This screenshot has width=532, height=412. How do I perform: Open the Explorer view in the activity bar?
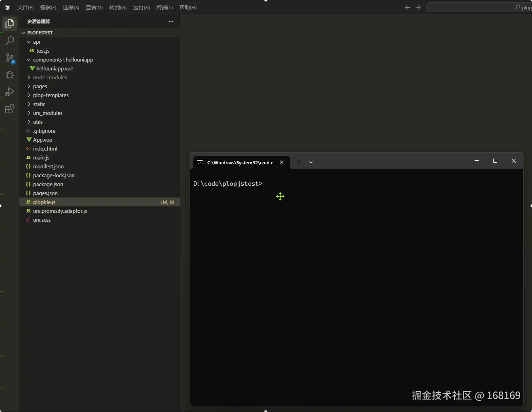[10, 23]
